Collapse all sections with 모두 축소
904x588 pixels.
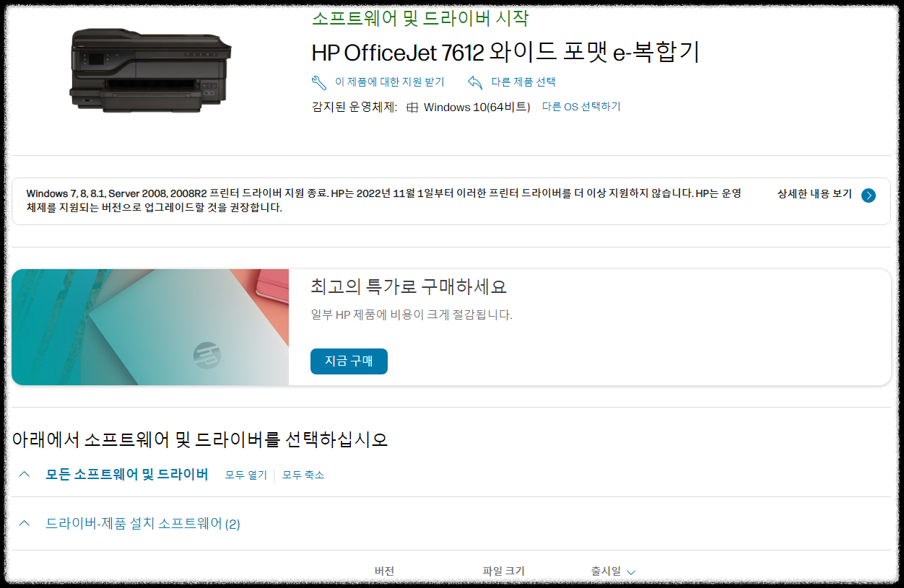pos(303,475)
